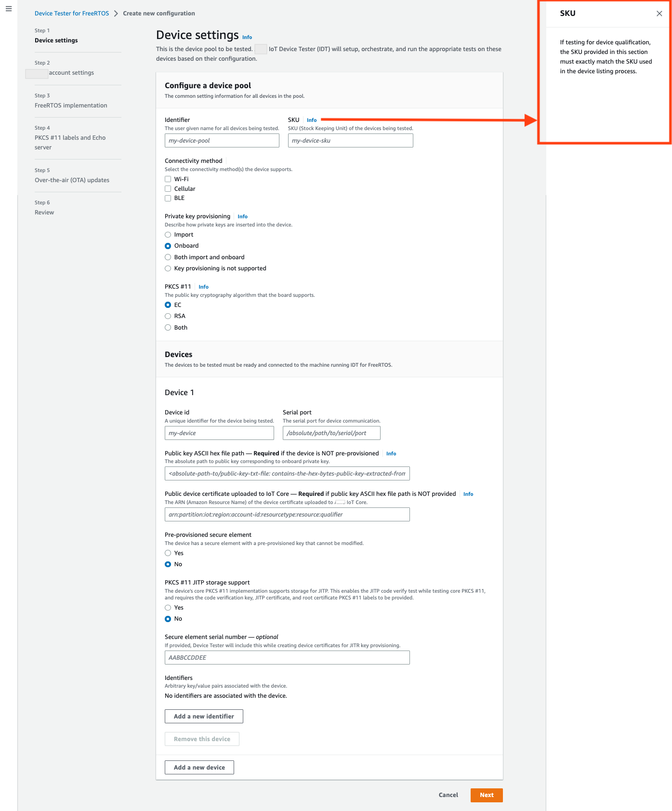This screenshot has height=811, width=672.
Task: Click the Identifier input field
Action: click(222, 141)
